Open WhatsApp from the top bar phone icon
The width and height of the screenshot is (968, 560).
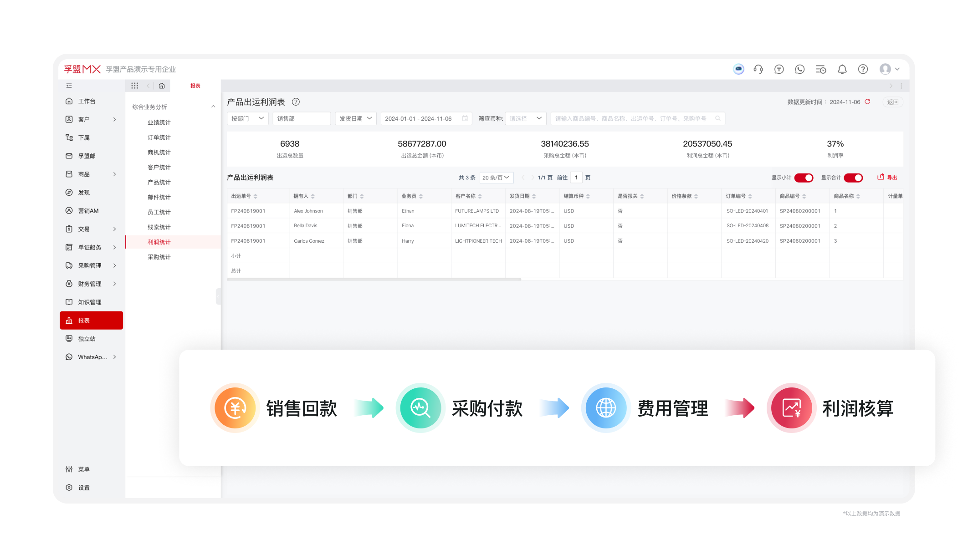tap(799, 69)
